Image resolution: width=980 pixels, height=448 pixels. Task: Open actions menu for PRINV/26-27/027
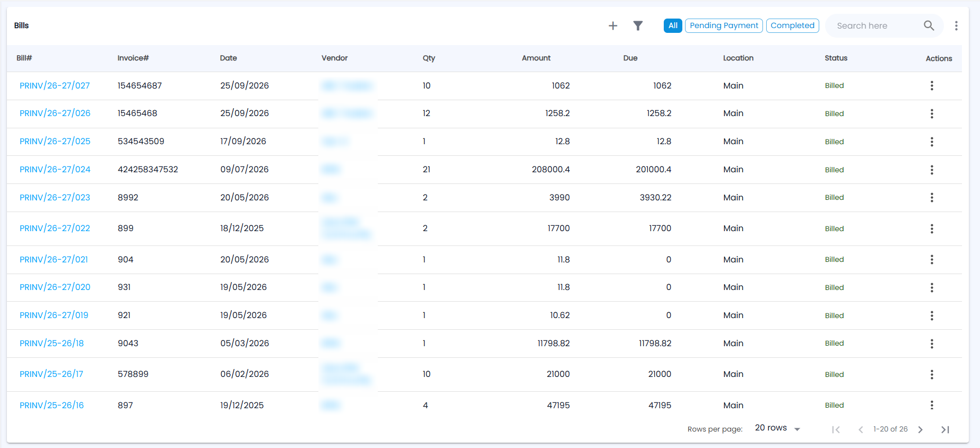pos(932,86)
